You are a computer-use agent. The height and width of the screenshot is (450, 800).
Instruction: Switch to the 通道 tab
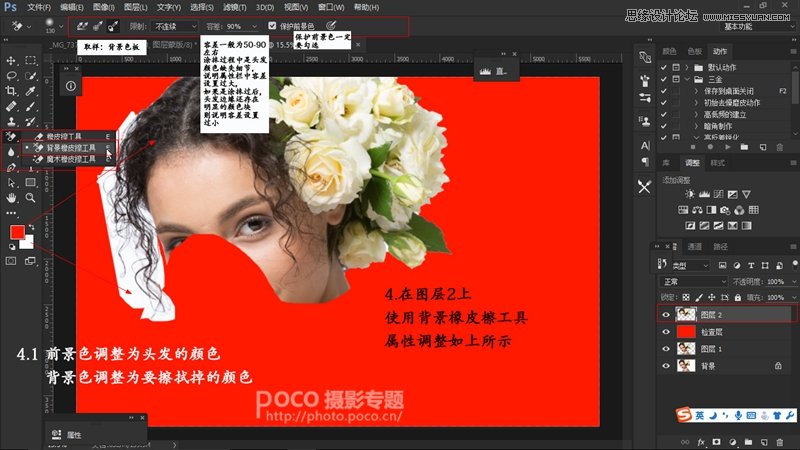click(694, 247)
